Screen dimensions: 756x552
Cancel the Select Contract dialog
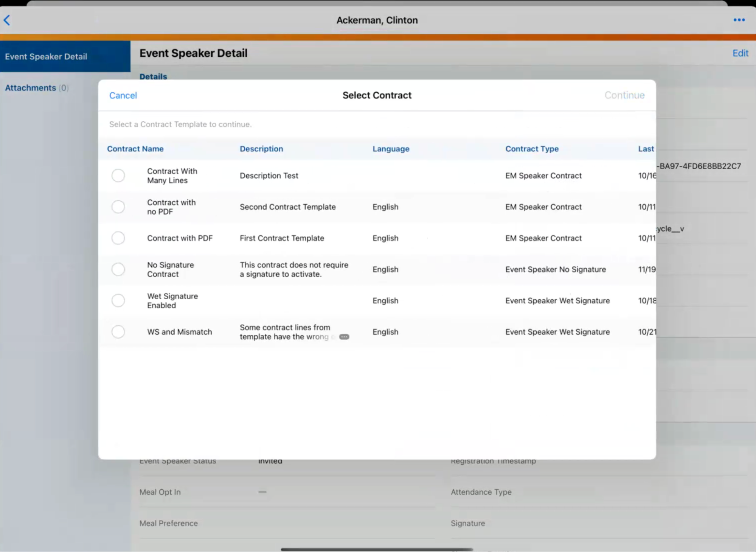(x=123, y=95)
